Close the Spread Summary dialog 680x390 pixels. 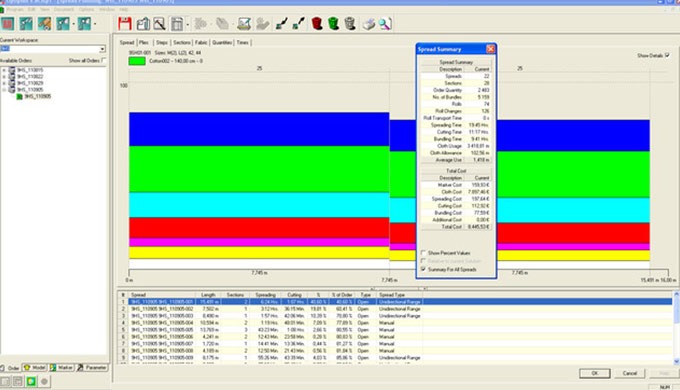(x=490, y=49)
